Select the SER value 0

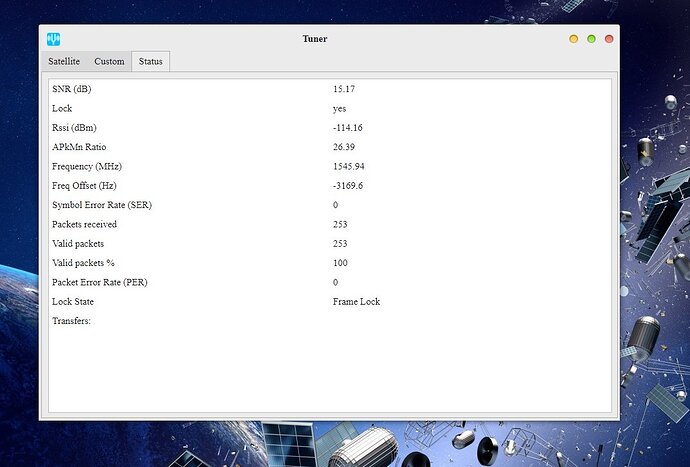(x=335, y=205)
